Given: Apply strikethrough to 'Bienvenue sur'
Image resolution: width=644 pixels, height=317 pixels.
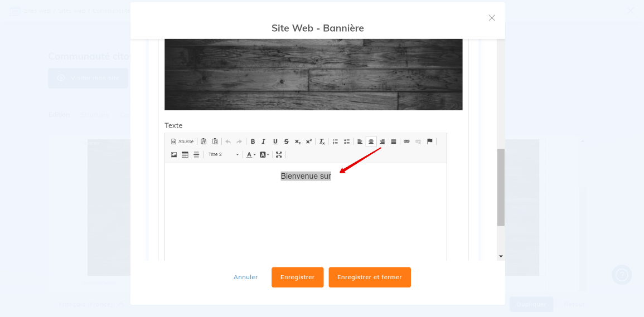Looking at the screenshot, I should (x=286, y=142).
